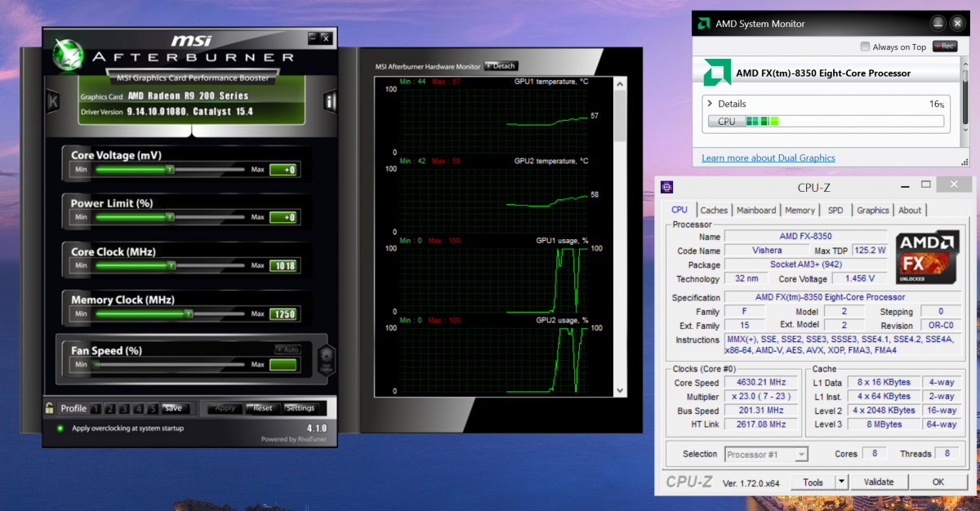Minimize the MSI Afterburner window
The height and width of the screenshot is (511, 980).
click(x=313, y=38)
